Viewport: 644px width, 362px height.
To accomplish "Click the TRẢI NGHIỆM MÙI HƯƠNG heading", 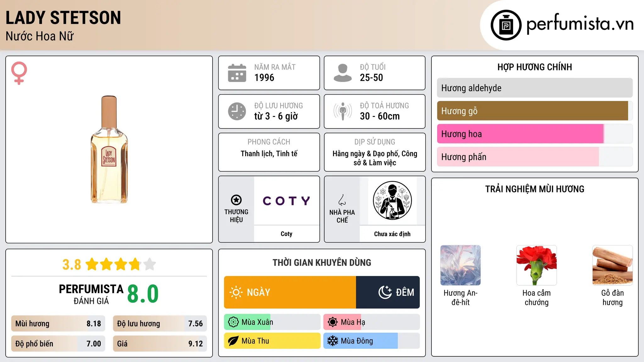I will pyautogui.click(x=535, y=189).
